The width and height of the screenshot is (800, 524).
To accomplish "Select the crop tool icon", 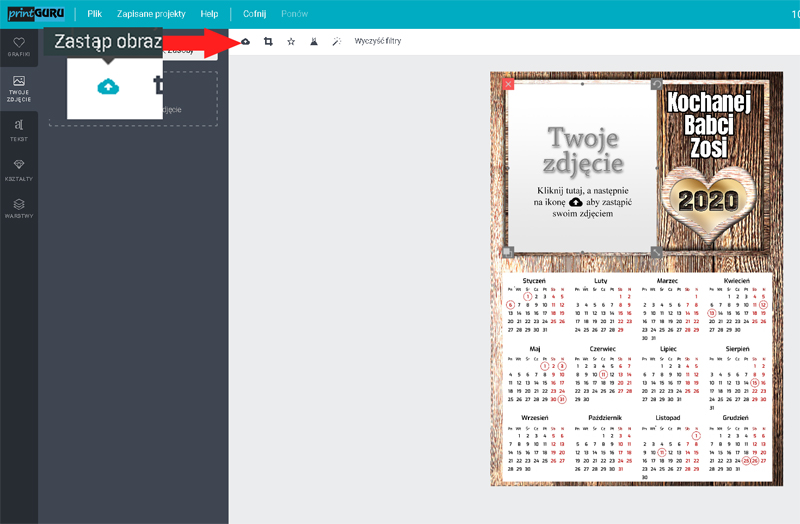I will pyautogui.click(x=268, y=42).
